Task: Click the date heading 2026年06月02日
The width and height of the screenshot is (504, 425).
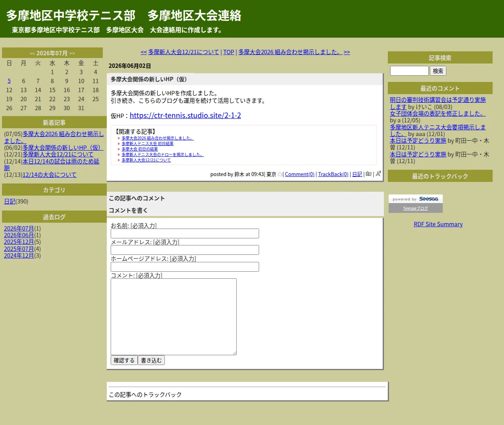Action: click(x=130, y=66)
